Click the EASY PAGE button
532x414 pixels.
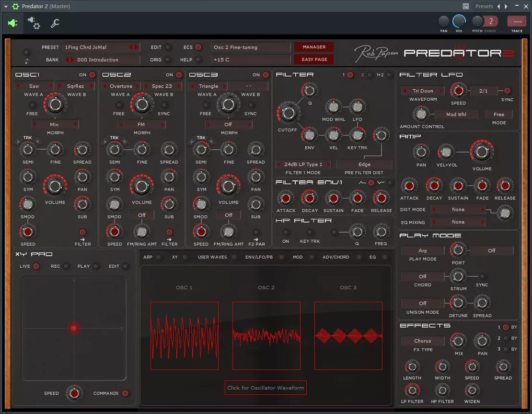pos(314,59)
